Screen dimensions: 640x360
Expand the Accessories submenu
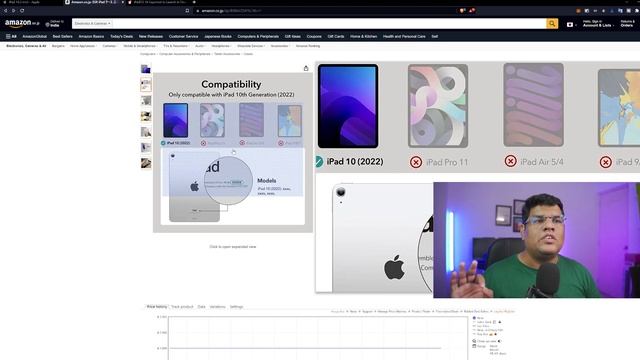(x=280, y=46)
